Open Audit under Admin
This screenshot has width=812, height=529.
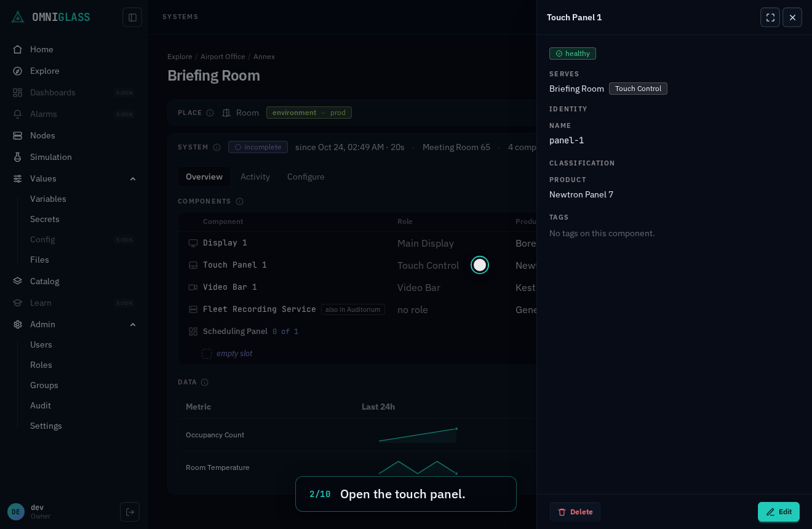(x=41, y=405)
